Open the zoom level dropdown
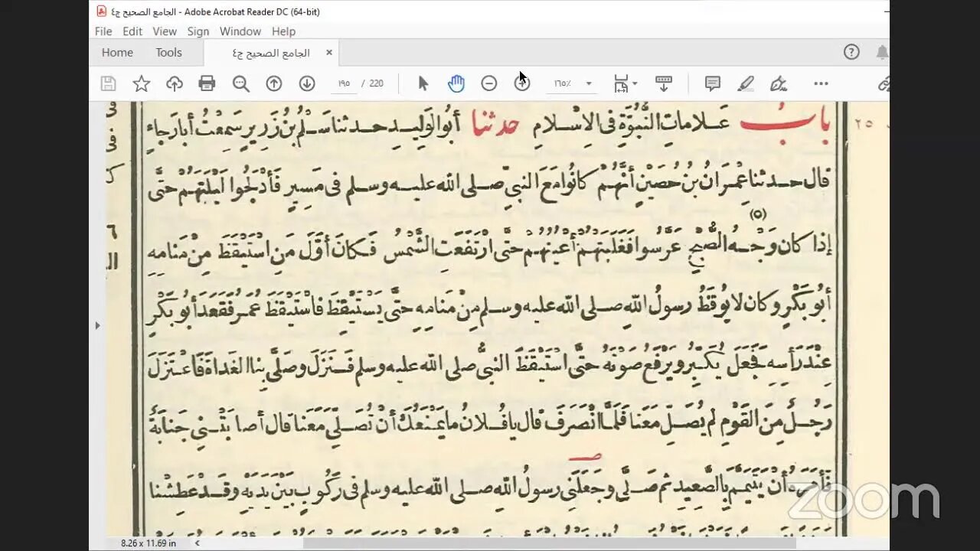This screenshot has width=980, height=551. pyautogui.click(x=589, y=83)
